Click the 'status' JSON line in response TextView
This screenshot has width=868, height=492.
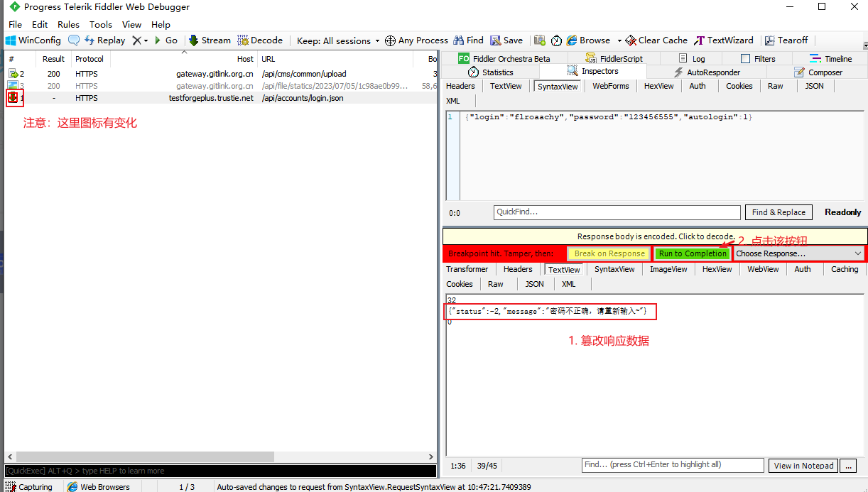tap(548, 312)
